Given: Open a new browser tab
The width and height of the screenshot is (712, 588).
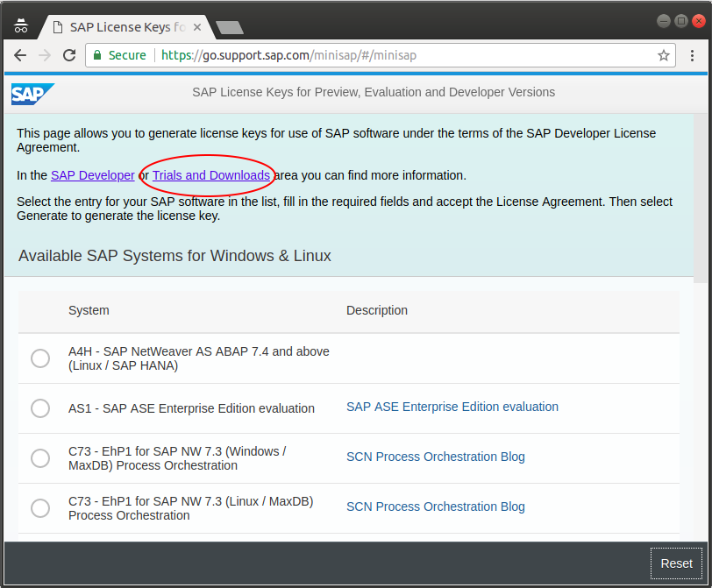Looking at the screenshot, I should point(230,28).
